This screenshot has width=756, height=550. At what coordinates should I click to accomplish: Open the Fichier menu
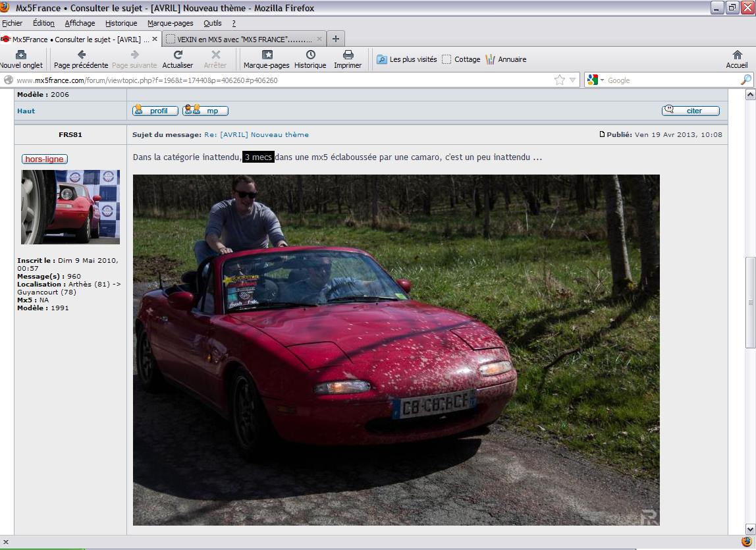[x=12, y=23]
